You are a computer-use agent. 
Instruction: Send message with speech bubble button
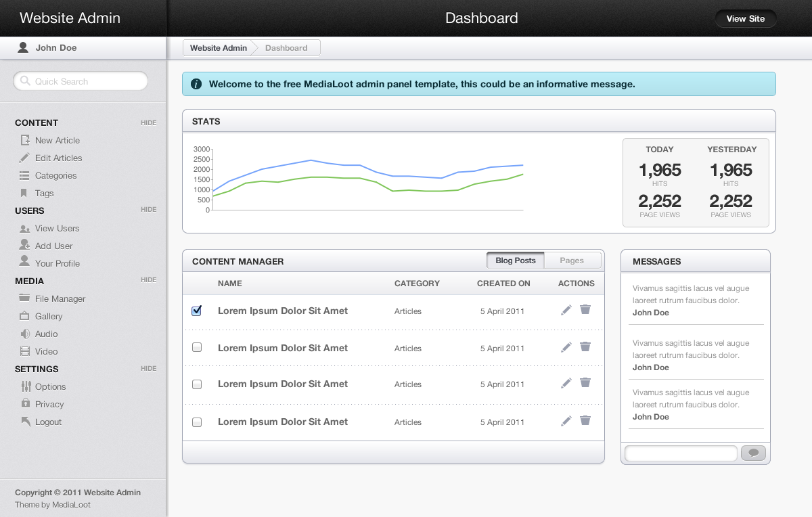click(x=753, y=453)
